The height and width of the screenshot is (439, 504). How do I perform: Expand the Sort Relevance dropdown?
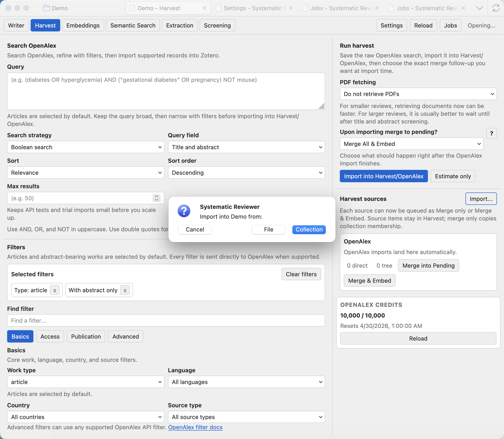pos(86,173)
